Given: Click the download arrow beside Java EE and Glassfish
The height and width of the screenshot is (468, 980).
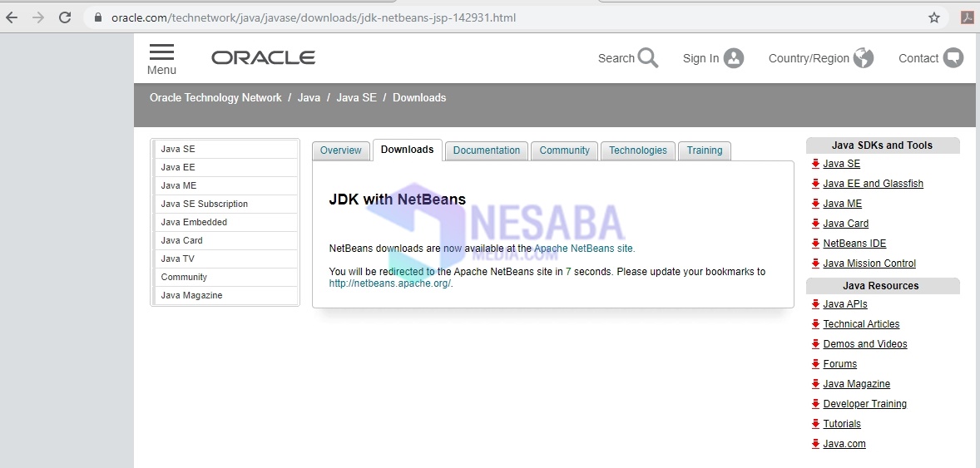Looking at the screenshot, I should pyautogui.click(x=815, y=184).
